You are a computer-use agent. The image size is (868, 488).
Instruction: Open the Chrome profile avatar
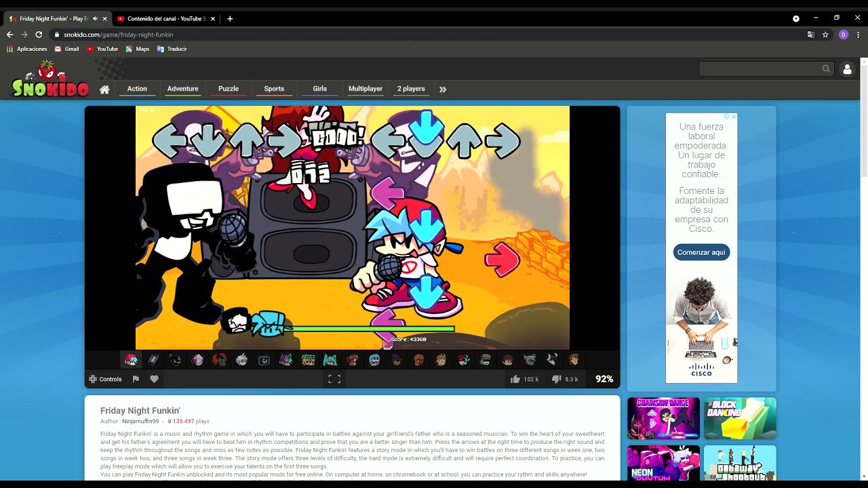click(x=844, y=35)
